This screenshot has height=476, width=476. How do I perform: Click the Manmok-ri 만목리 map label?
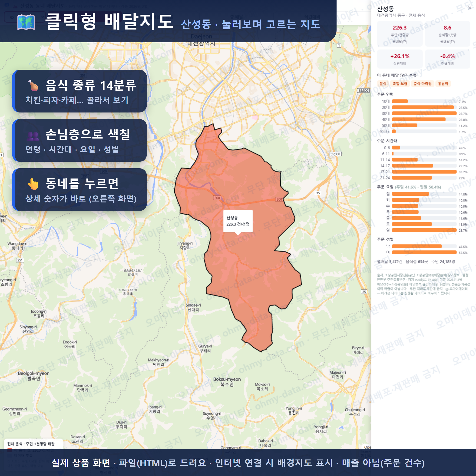pos(83,388)
